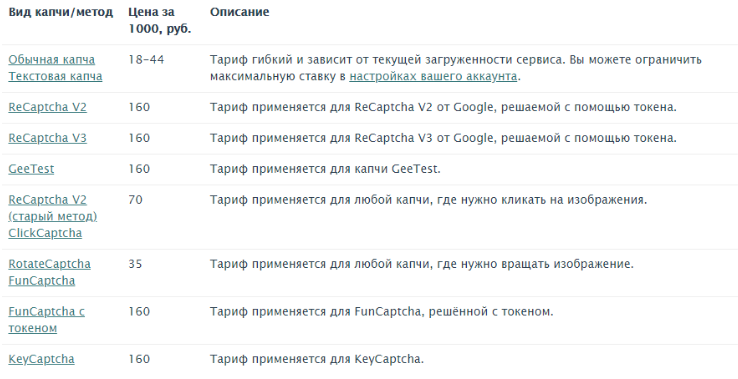Viewport: 738px width, 379px height.
Task: Open the ReCaptcha V3 link
Action: pyautogui.click(x=48, y=138)
